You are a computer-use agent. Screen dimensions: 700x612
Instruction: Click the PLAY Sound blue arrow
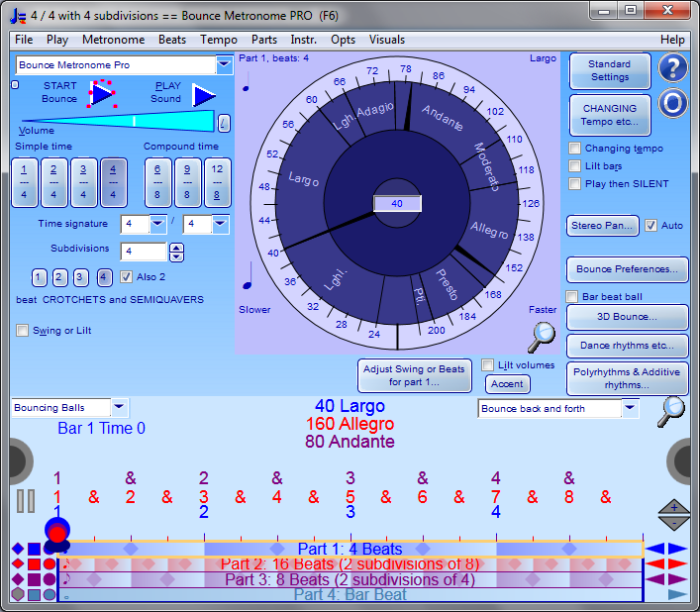pyautogui.click(x=204, y=95)
